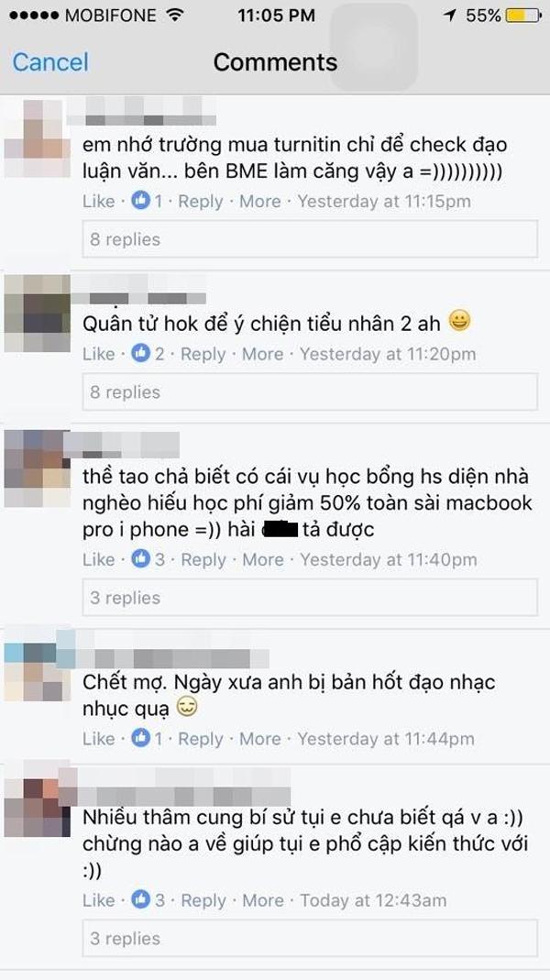Tap the thumbs-up icon on macbook comment

(x=141, y=559)
